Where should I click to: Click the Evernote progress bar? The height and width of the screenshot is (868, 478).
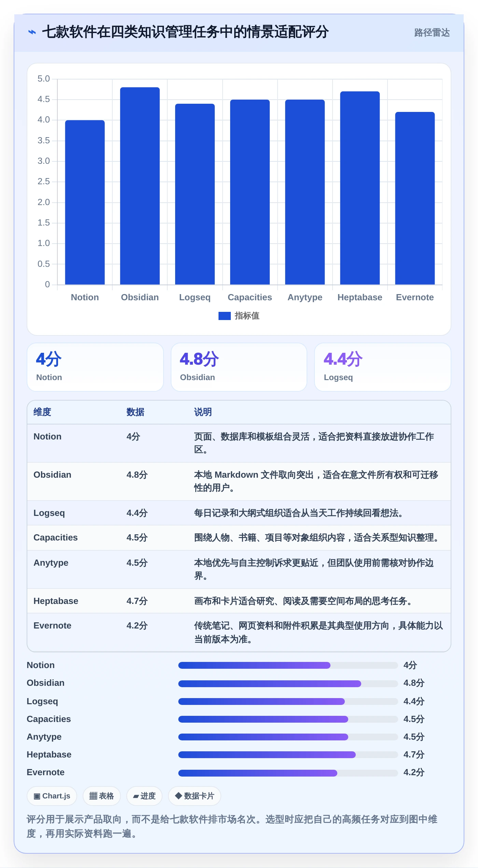pyautogui.click(x=288, y=773)
